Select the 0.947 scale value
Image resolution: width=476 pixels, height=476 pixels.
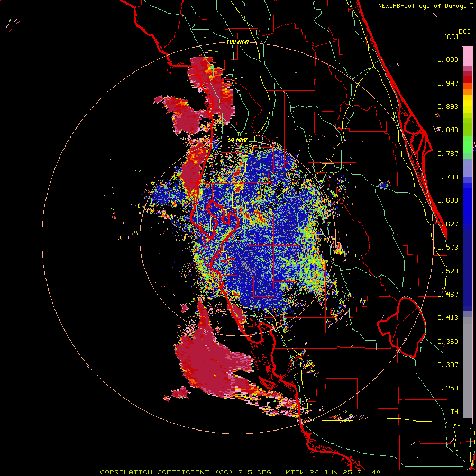(448, 83)
